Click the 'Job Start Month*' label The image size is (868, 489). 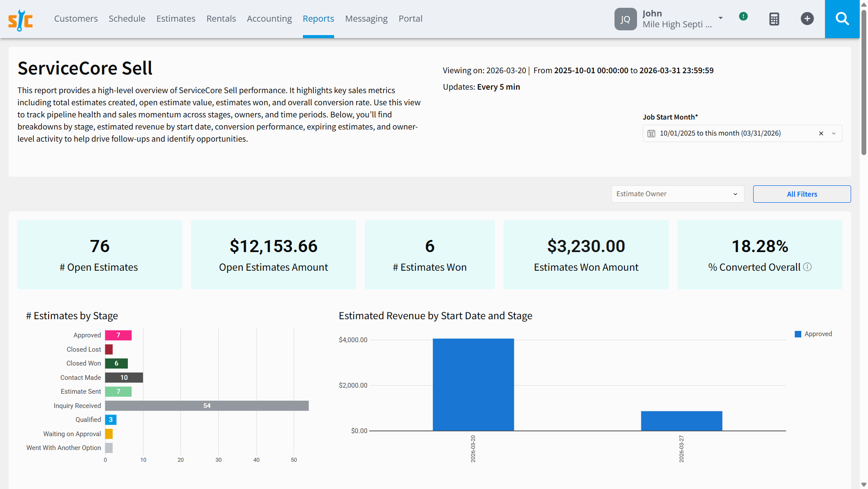point(670,117)
